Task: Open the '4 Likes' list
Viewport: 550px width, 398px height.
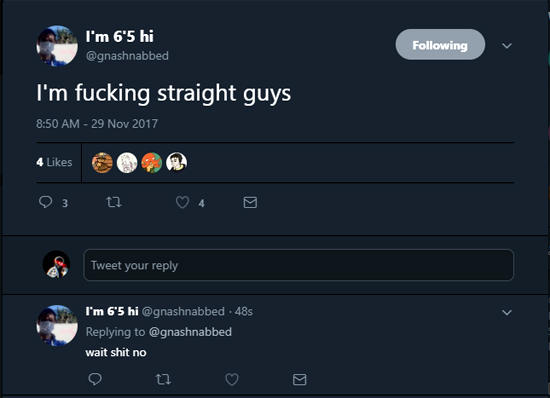Action: click(54, 162)
